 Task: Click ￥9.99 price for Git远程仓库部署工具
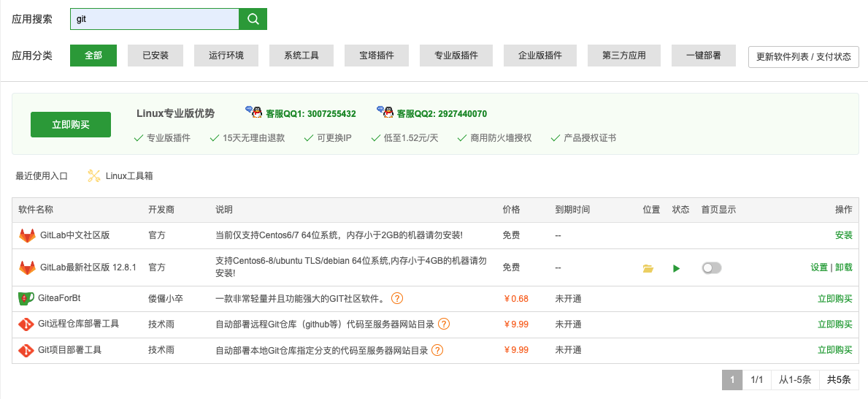(x=516, y=324)
